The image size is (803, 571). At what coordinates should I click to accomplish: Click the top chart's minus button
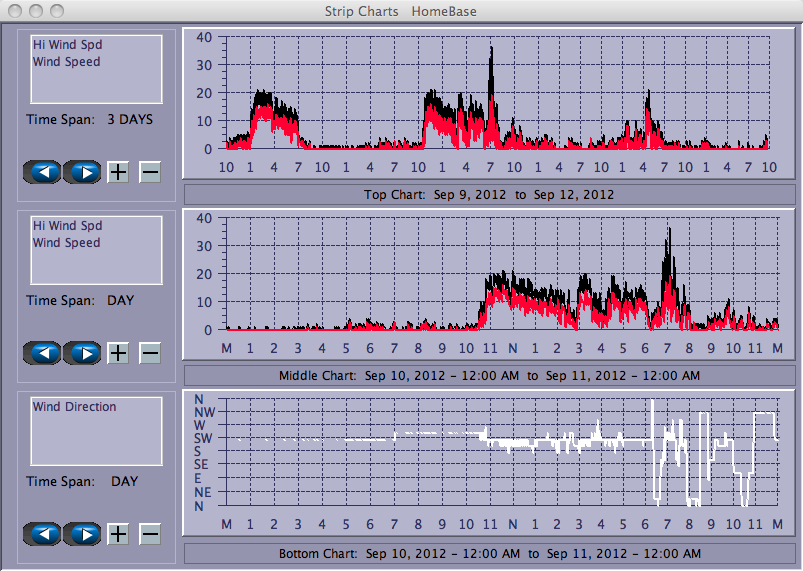149,172
